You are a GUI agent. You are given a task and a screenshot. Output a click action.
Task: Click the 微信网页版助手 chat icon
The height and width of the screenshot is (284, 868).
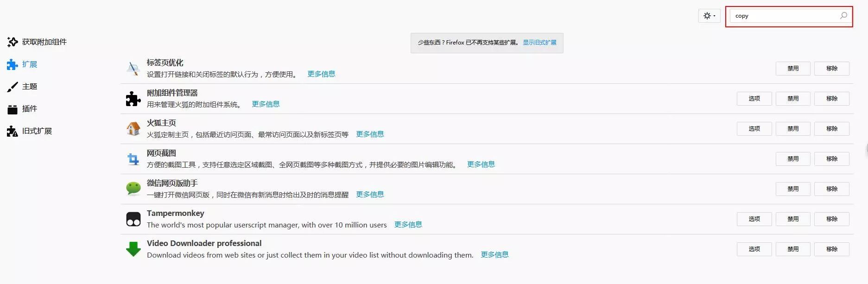pos(133,189)
